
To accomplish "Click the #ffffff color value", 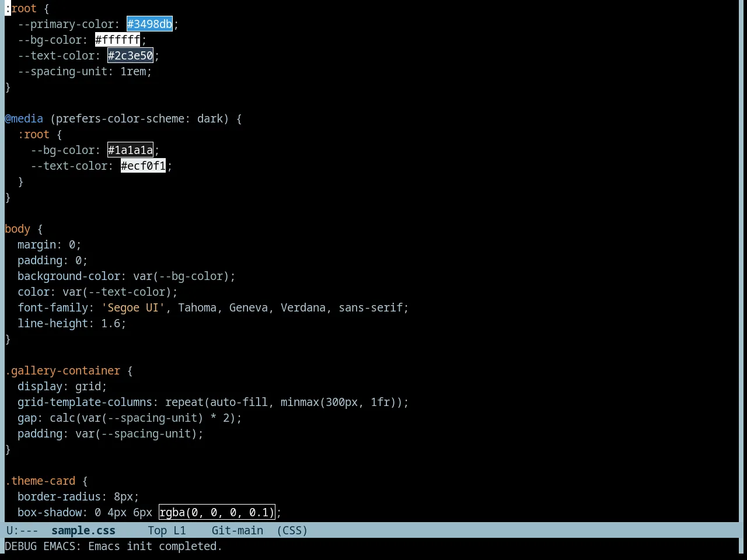I will pyautogui.click(x=117, y=40).
